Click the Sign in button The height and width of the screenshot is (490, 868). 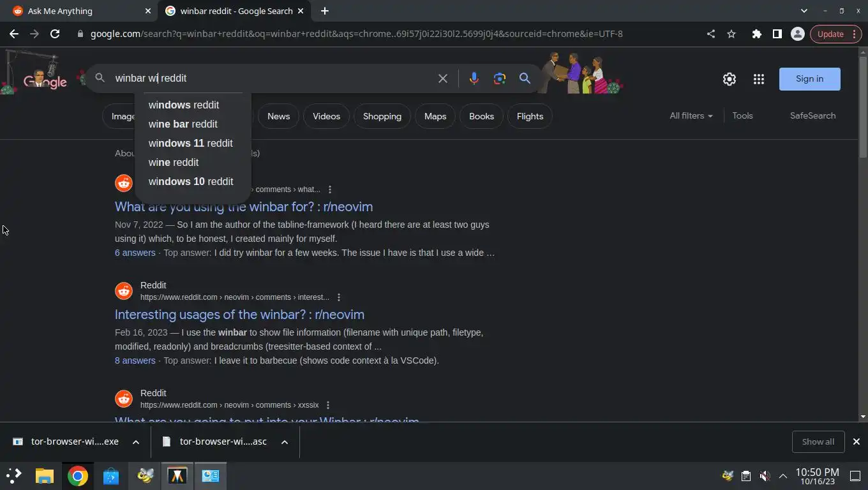point(809,79)
